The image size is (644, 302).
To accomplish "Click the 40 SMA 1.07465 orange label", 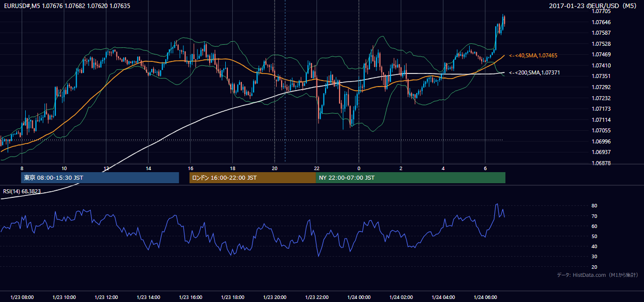I will [x=533, y=55].
